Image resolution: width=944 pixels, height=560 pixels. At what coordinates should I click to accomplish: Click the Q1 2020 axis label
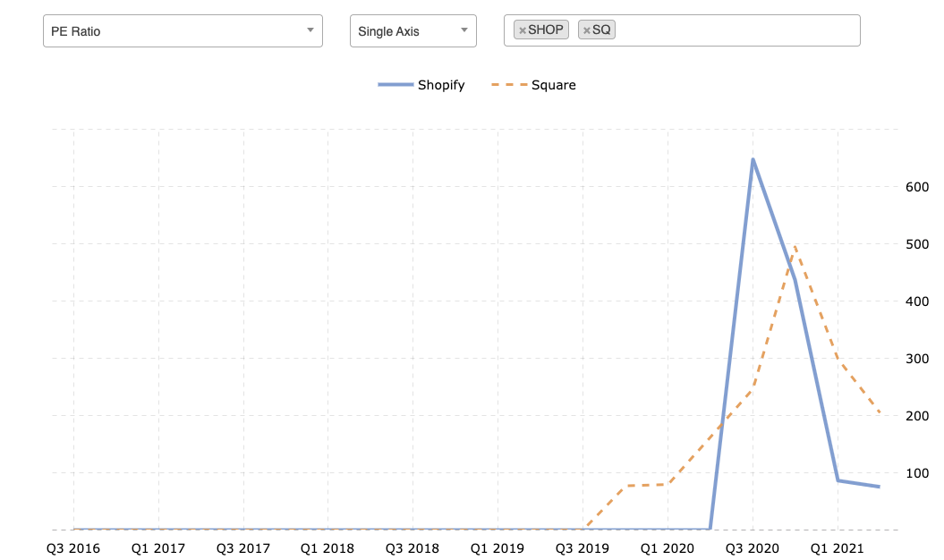tap(667, 548)
